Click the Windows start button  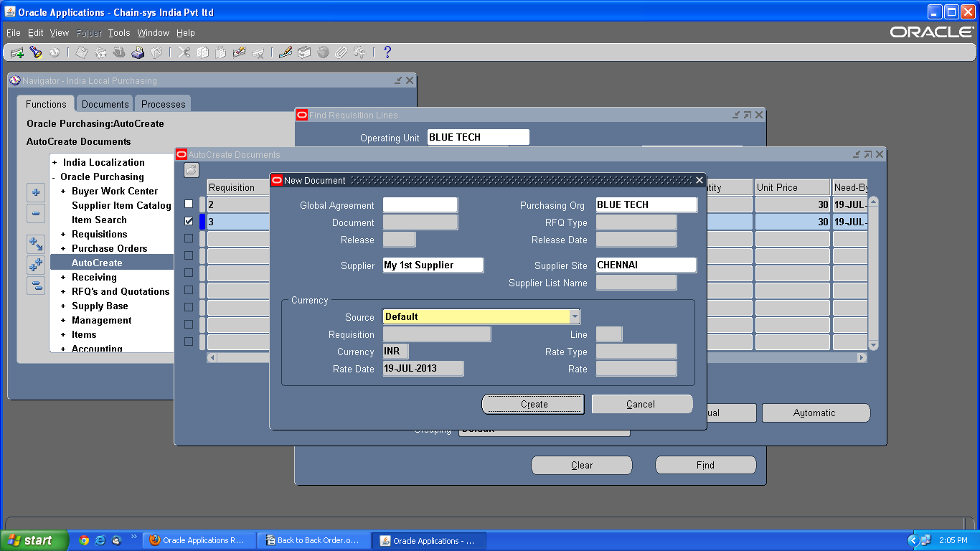pos(34,540)
